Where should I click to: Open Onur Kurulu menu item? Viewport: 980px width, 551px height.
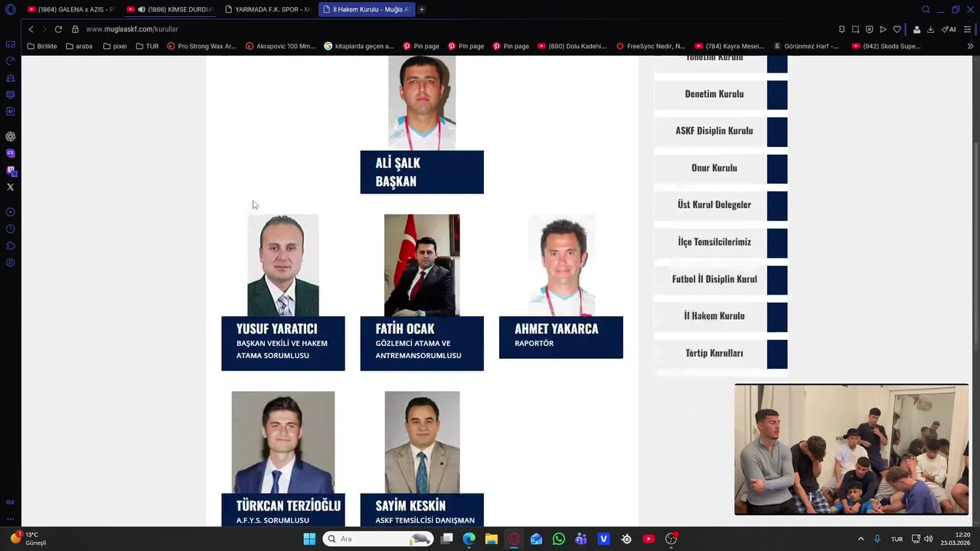(x=720, y=168)
